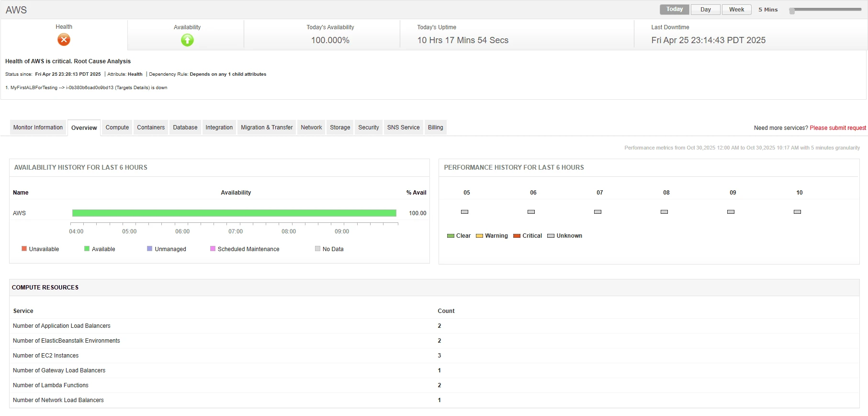
Task: Click the 05 hour performance status marker
Action: (x=464, y=212)
